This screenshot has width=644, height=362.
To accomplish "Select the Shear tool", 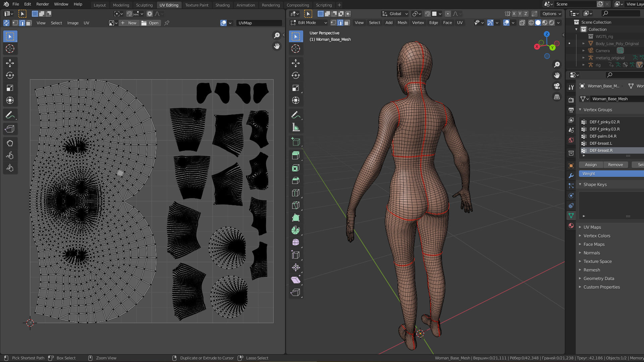I will (296, 280).
